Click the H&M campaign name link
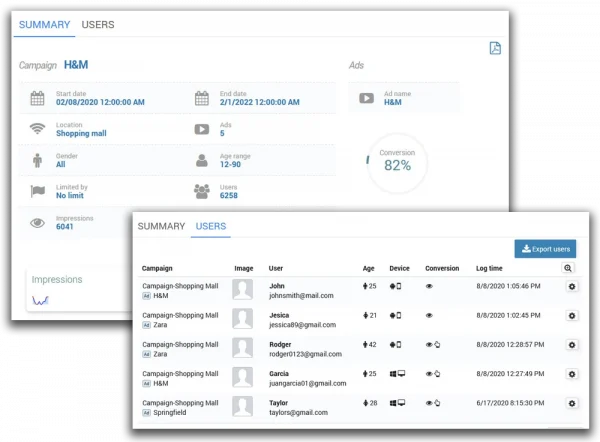 click(77, 65)
